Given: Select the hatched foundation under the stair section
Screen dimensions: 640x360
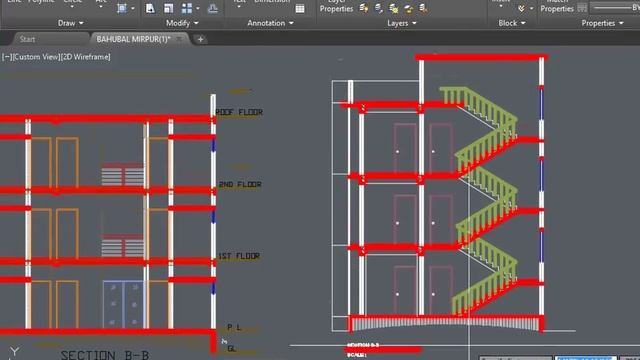Looking at the screenshot, I should click(445, 324).
